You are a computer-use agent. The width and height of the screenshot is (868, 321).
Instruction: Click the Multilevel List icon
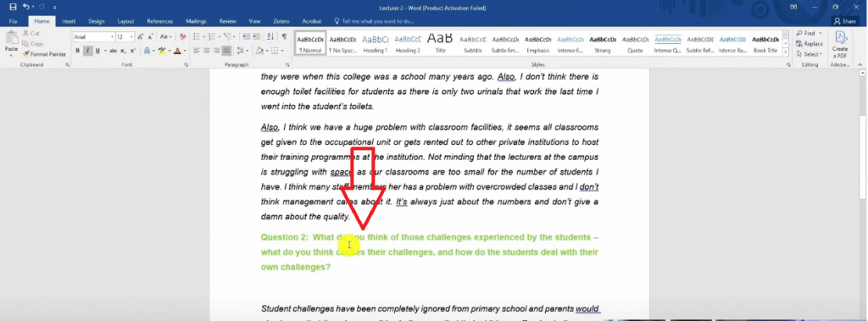coord(228,37)
